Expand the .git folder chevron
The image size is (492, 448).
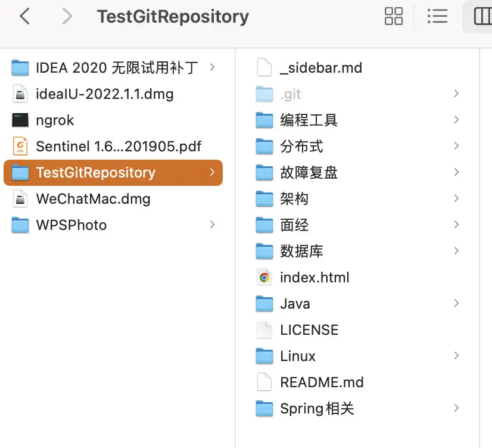456,94
